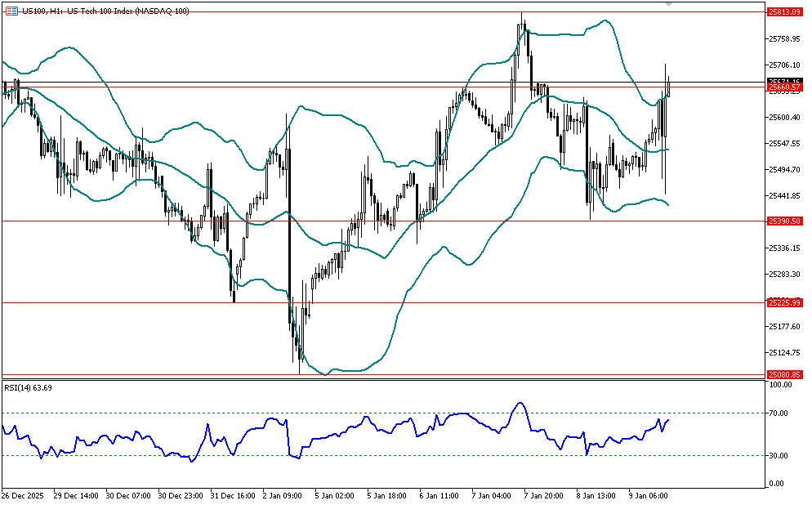Click the 7 Jan 04:00 time axis label
The height and width of the screenshot is (505, 812).
492,495
